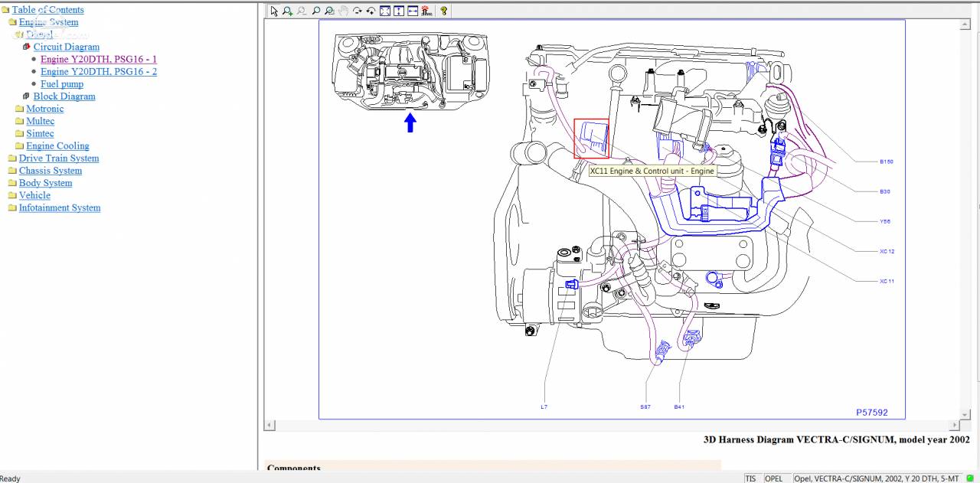Open Block Diagram link
The height and width of the screenshot is (483, 980).
64,96
